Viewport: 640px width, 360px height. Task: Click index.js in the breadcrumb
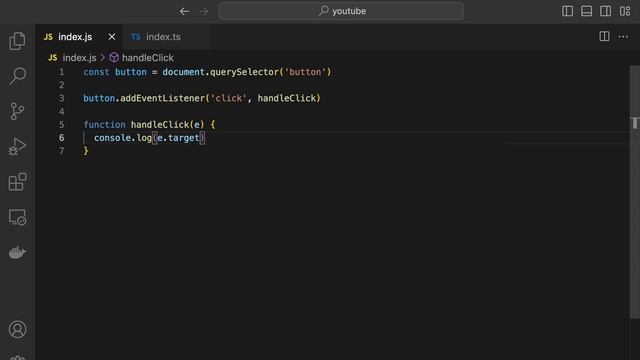79,58
